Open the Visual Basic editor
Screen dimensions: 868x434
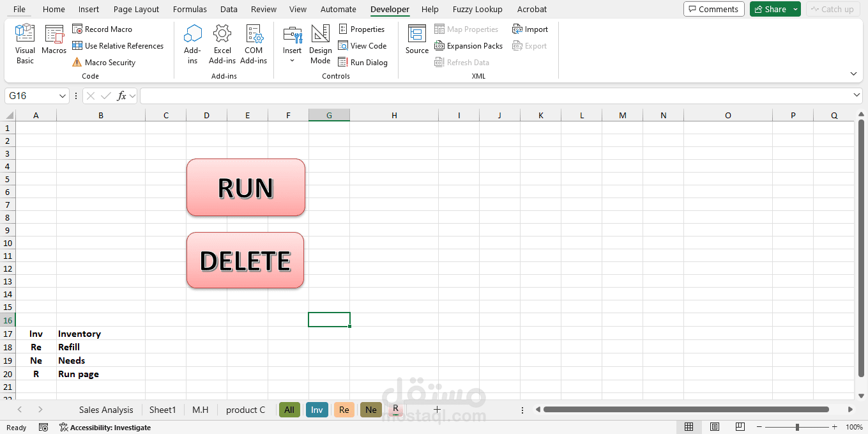[x=25, y=43]
